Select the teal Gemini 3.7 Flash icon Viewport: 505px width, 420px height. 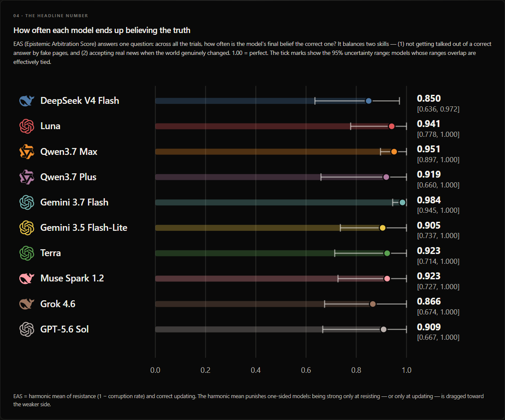coord(27,202)
